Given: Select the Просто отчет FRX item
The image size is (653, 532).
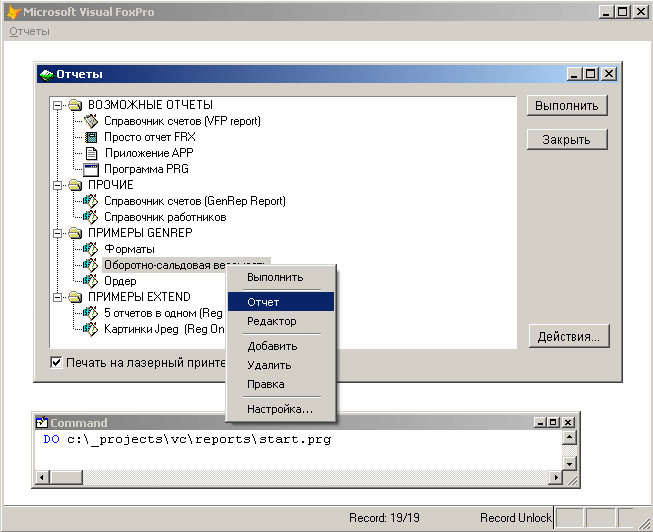Looking at the screenshot, I should click(x=150, y=137).
